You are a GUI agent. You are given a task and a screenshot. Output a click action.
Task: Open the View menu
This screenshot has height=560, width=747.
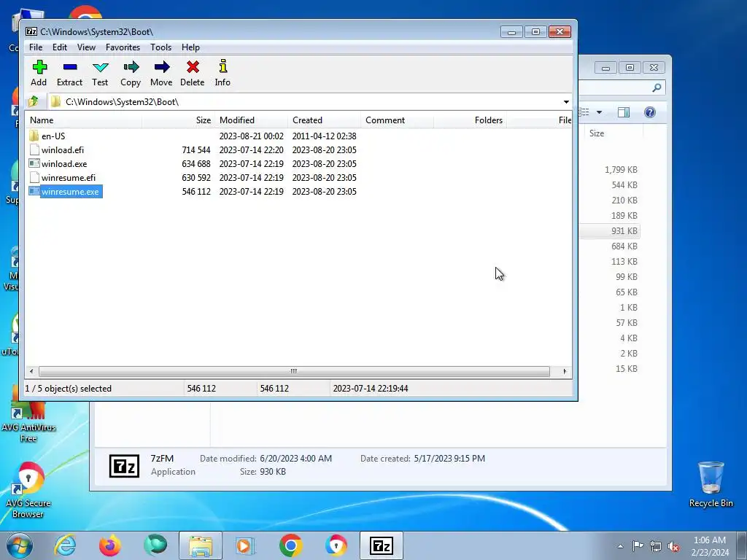point(86,47)
